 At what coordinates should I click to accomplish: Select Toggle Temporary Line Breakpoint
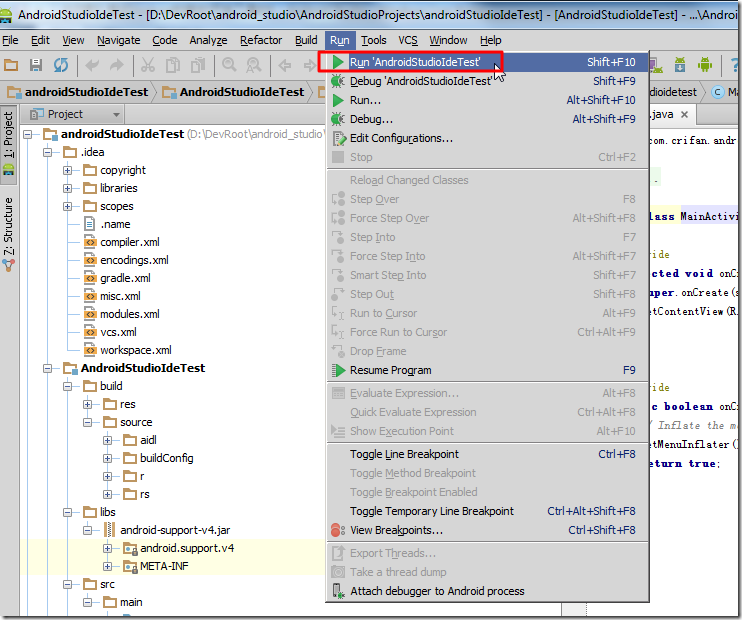[487, 511]
